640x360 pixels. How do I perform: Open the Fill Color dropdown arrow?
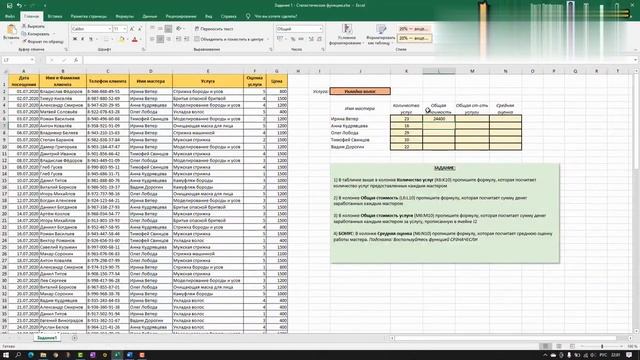127,40
